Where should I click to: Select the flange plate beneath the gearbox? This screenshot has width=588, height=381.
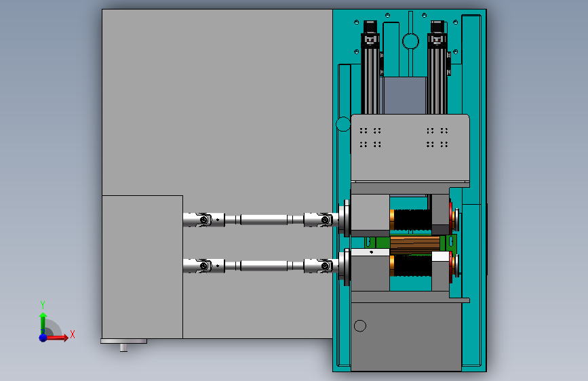123,341
